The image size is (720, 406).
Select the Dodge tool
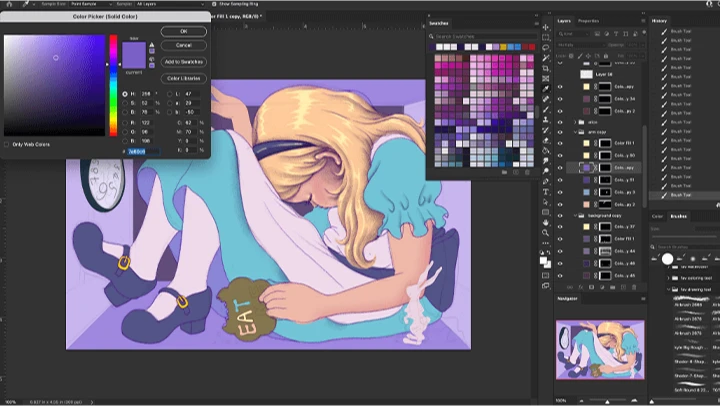coord(546,171)
